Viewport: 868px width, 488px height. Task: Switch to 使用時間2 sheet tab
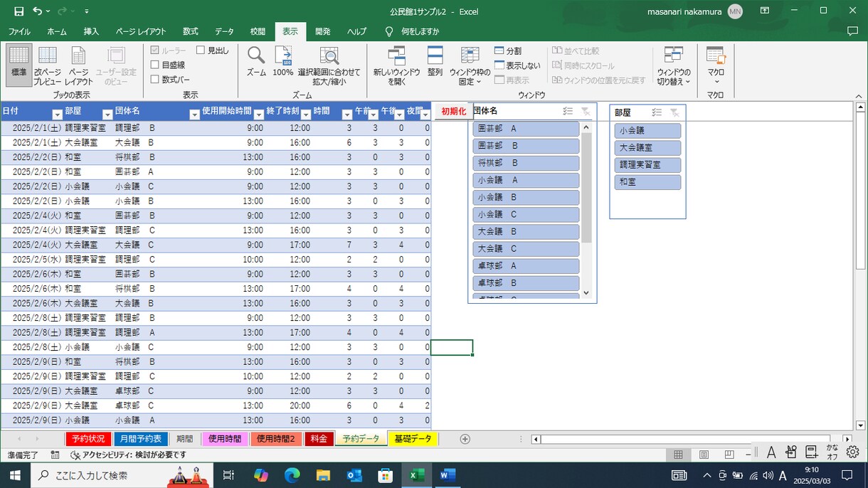[x=276, y=439]
